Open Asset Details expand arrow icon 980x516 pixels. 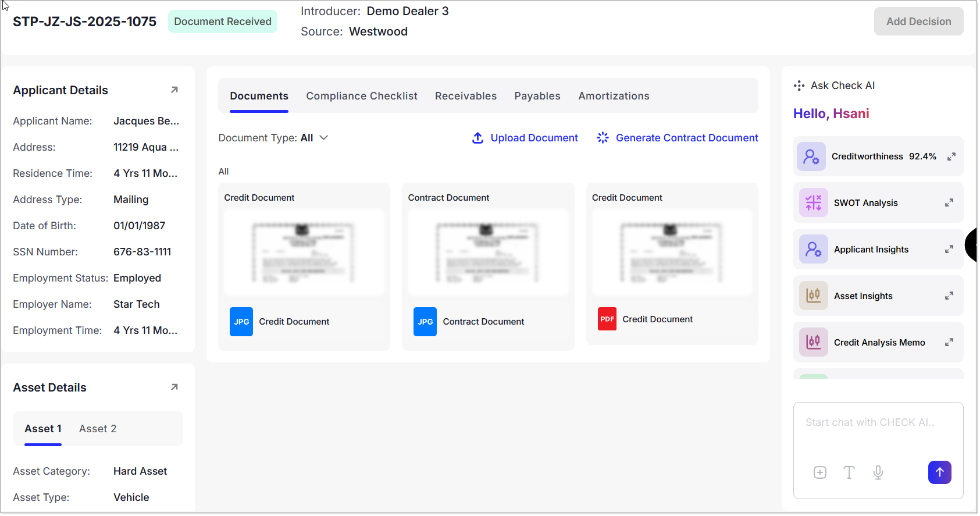point(174,387)
